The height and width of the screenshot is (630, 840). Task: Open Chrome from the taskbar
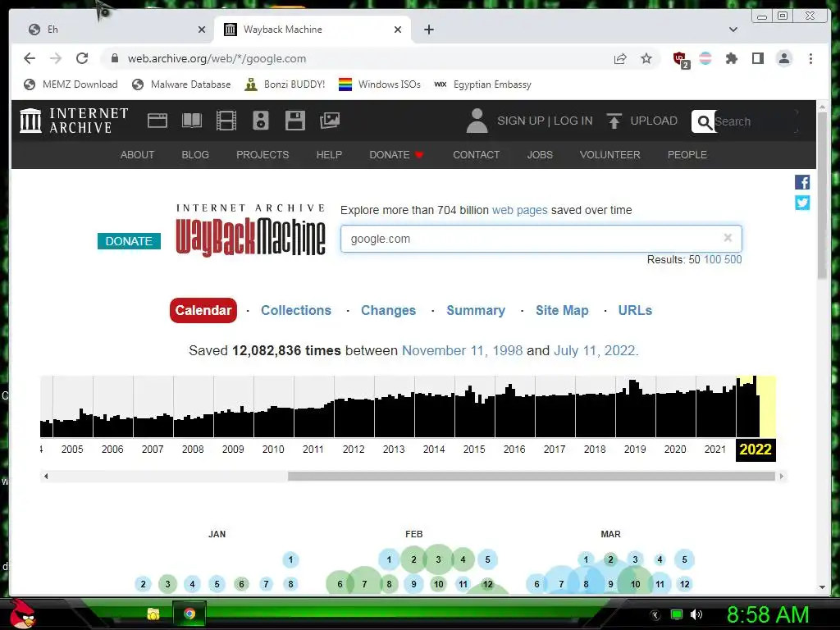tap(189, 614)
